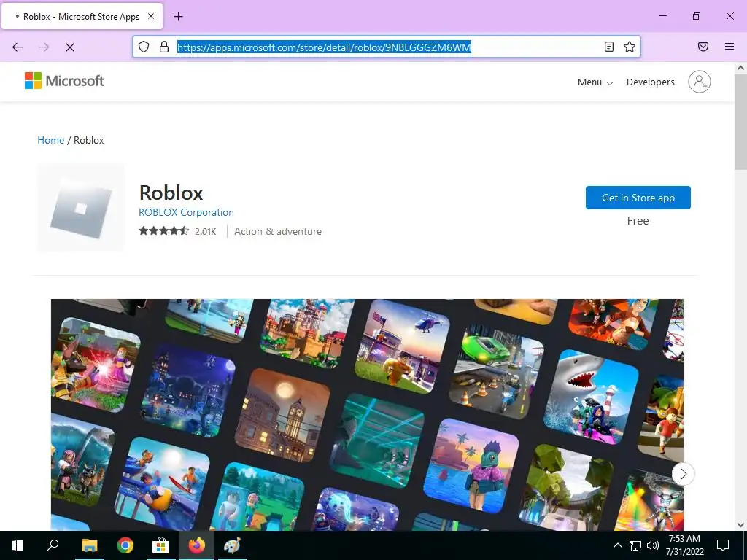This screenshot has height=560, width=747.
Task: Click the scrollbar down arrow
Action: pyautogui.click(x=740, y=525)
